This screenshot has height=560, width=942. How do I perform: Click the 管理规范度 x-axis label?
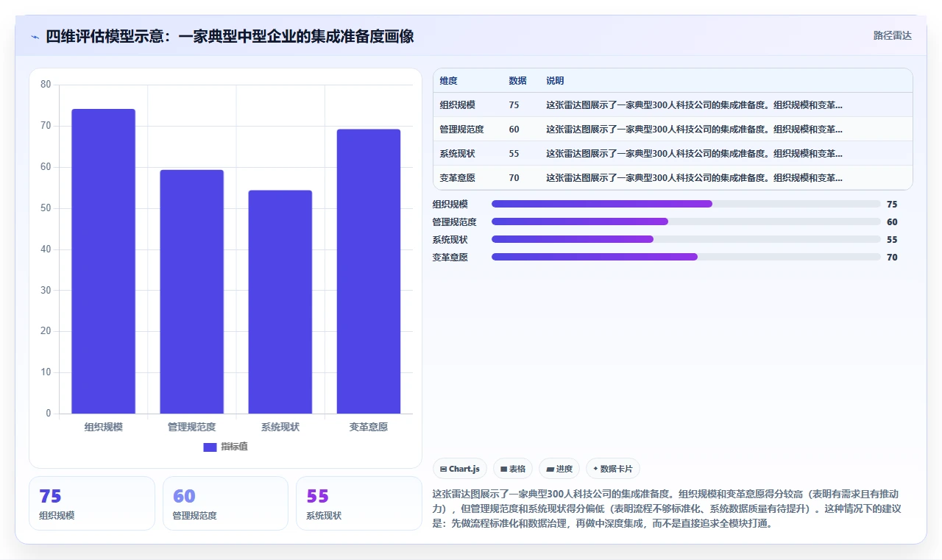[x=192, y=427]
